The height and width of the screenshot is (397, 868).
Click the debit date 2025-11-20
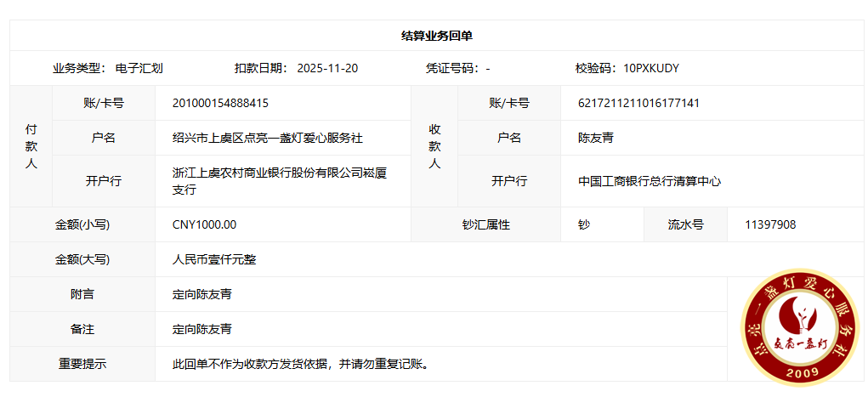click(327, 69)
